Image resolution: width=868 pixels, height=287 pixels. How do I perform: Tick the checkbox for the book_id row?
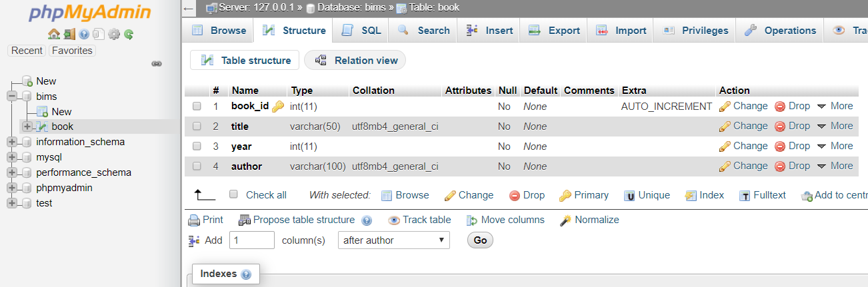197,107
